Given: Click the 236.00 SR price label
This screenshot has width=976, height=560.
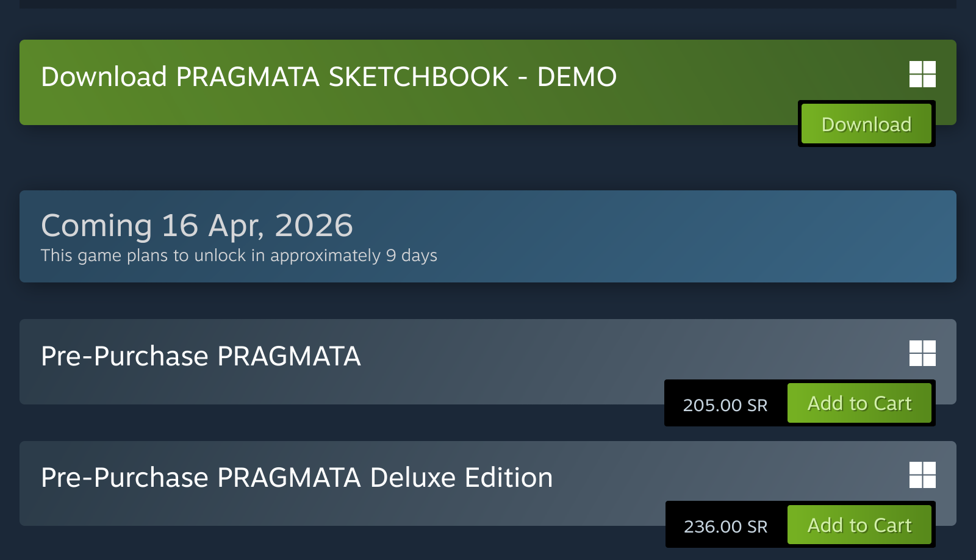Looking at the screenshot, I should coord(725,526).
